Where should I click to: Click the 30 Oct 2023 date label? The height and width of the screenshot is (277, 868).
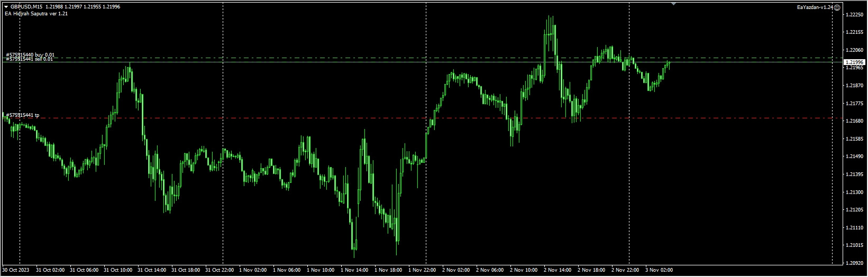click(17, 270)
